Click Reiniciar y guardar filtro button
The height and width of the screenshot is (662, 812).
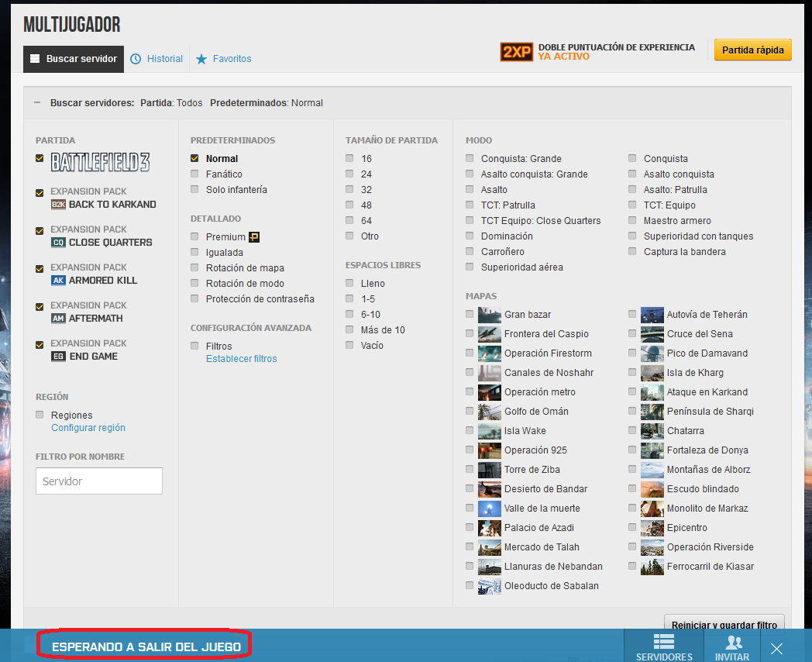coord(724,623)
